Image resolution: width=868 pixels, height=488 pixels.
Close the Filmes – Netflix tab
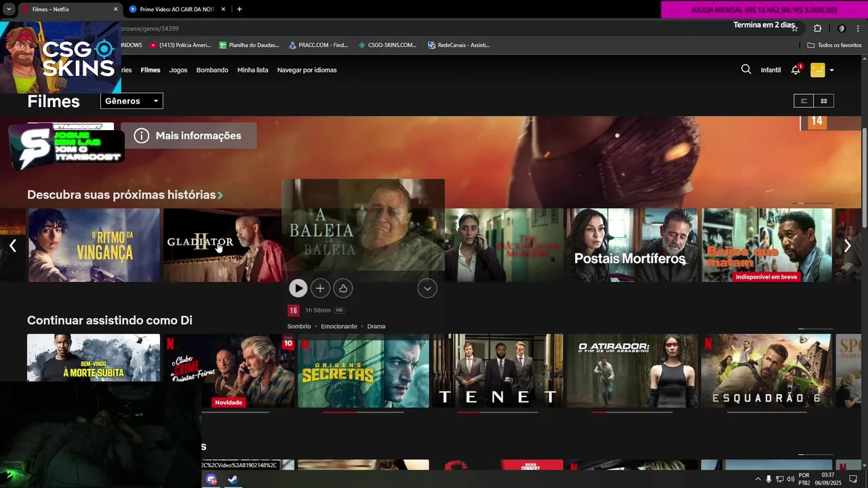click(x=115, y=9)
